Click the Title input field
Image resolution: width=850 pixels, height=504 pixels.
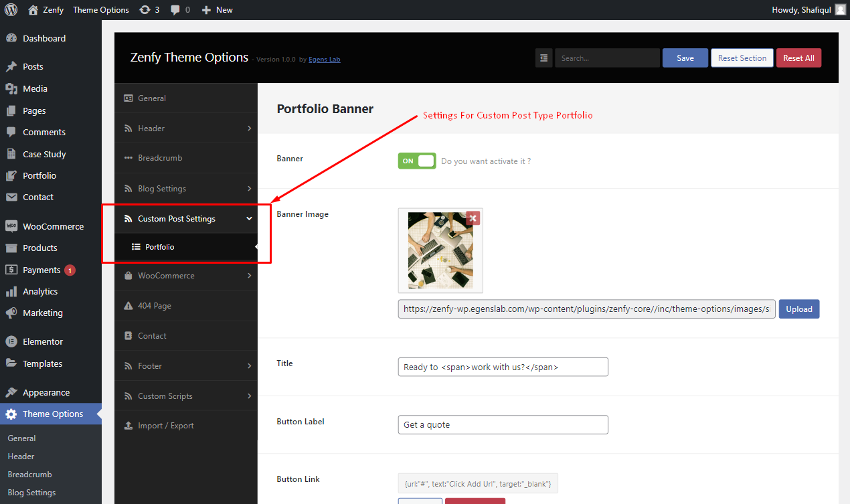(x=503, y=367)
